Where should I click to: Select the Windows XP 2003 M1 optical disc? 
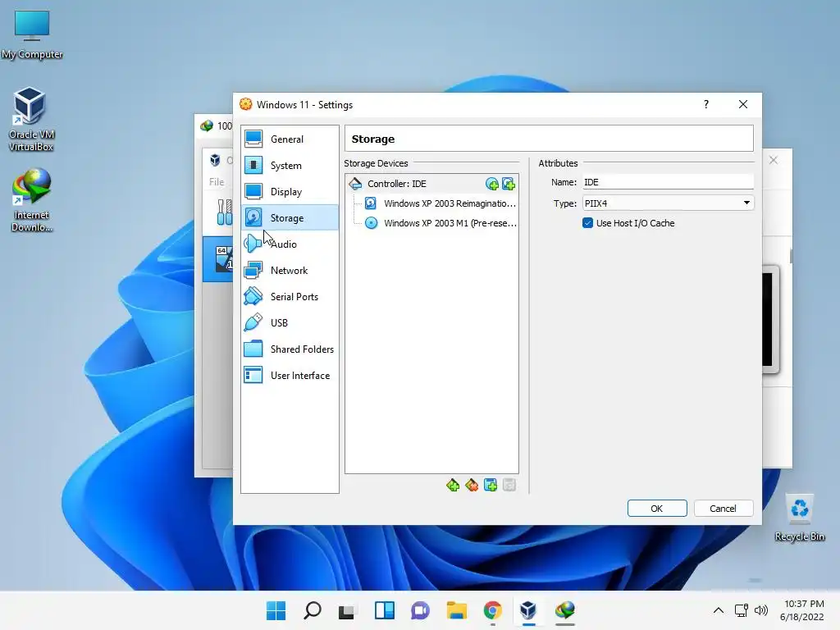pos(440,223)
